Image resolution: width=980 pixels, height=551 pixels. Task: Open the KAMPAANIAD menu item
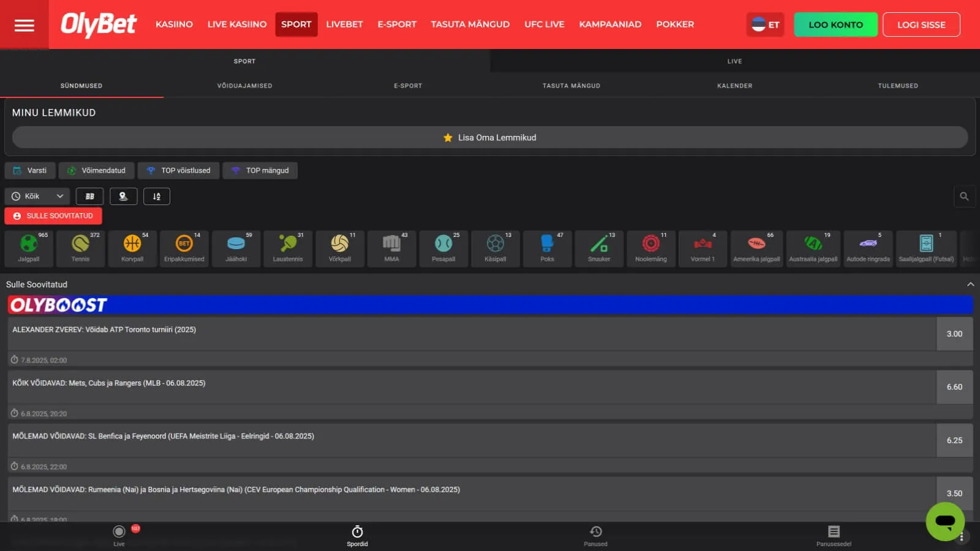[x=610, y=24]
